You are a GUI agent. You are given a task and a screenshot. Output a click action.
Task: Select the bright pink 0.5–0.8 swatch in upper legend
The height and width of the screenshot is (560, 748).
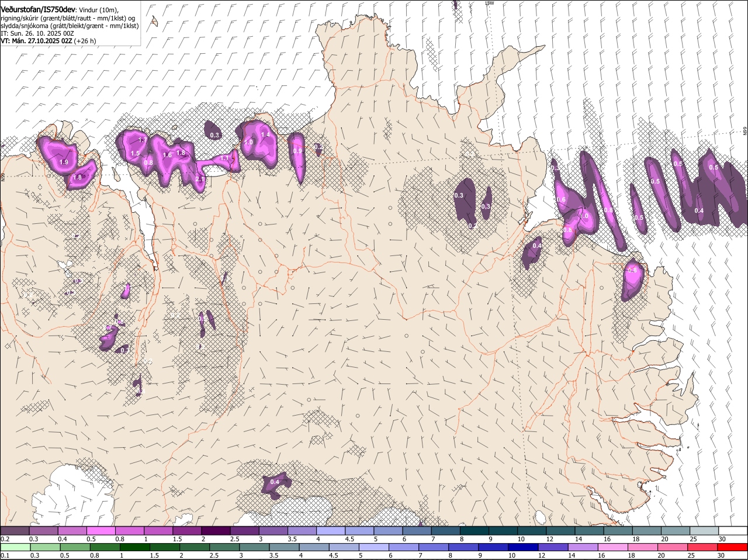click(101, 530)
